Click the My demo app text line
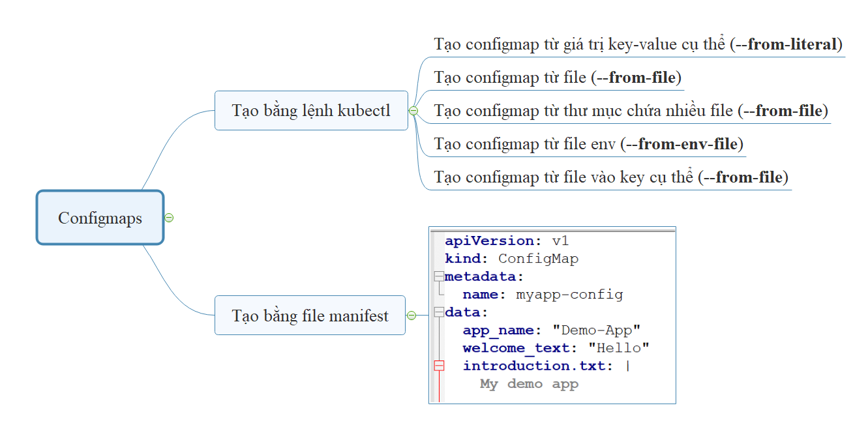This screenshot has height=442, width=868. [x=528, y=384]
